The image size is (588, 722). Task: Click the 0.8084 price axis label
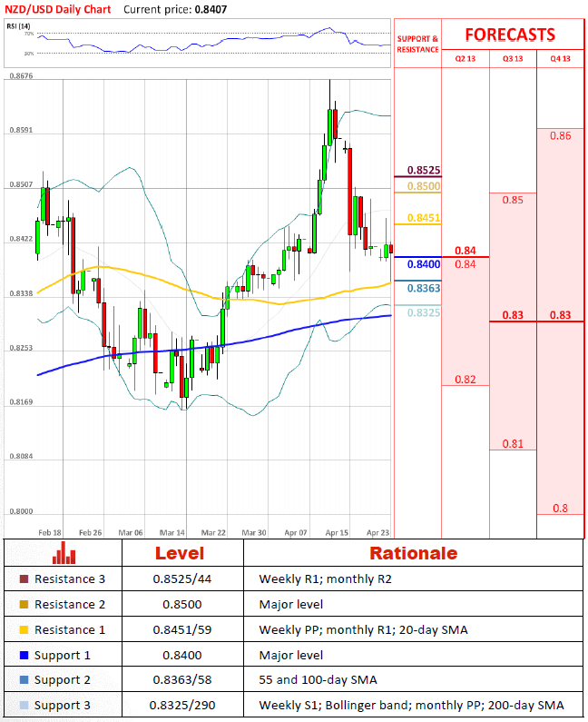pyautogui.click(x=21, y=456)
